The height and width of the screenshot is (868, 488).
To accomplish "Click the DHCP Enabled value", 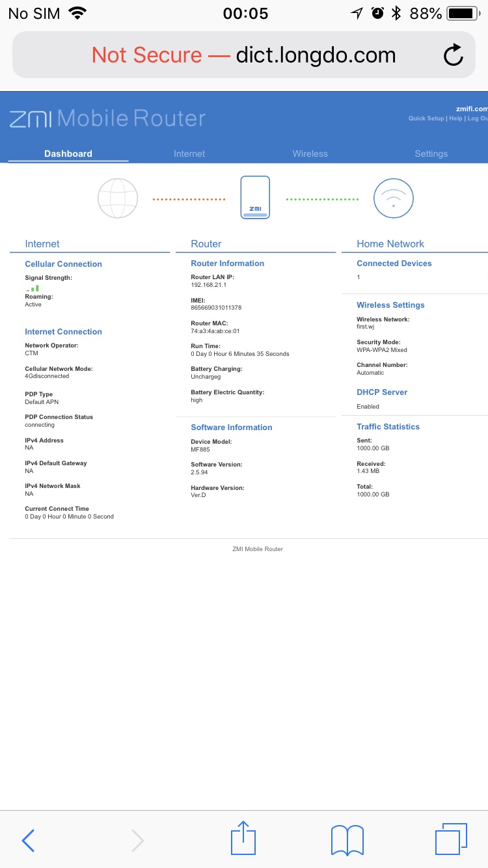I will tap(368, 407).
